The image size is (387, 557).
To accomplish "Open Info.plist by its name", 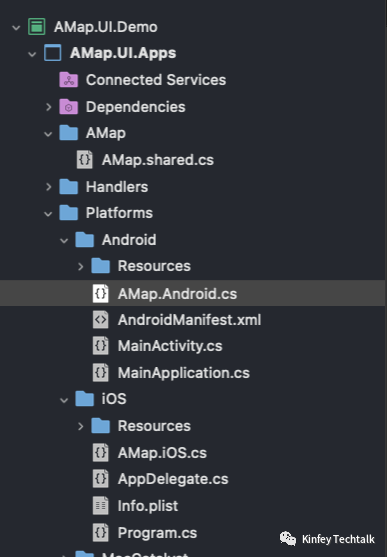I will [148, 506].
